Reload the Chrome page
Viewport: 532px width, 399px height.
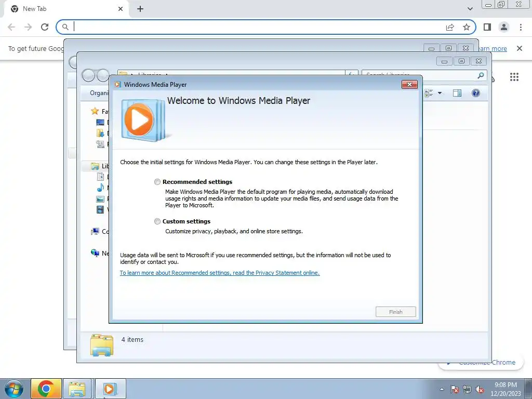(x=45, y=27)
